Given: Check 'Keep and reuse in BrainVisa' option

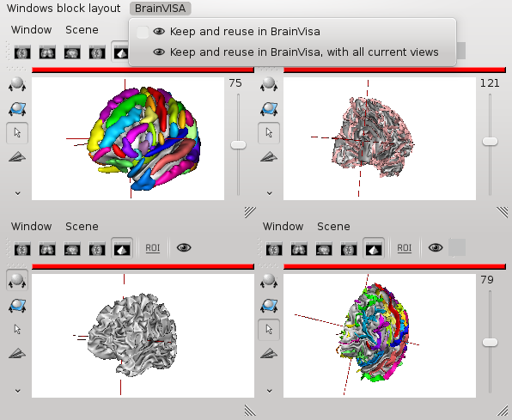Looking at the screenshot, I should pos(143,32).
